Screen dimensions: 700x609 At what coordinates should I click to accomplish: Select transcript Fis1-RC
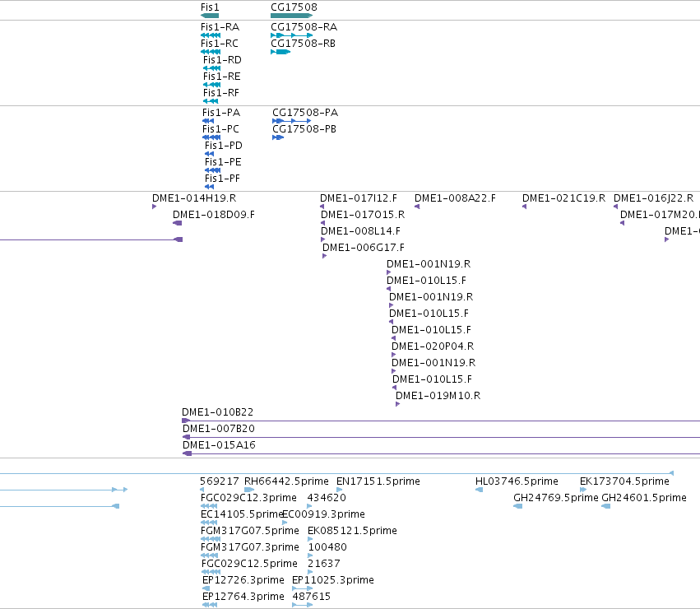219,44
